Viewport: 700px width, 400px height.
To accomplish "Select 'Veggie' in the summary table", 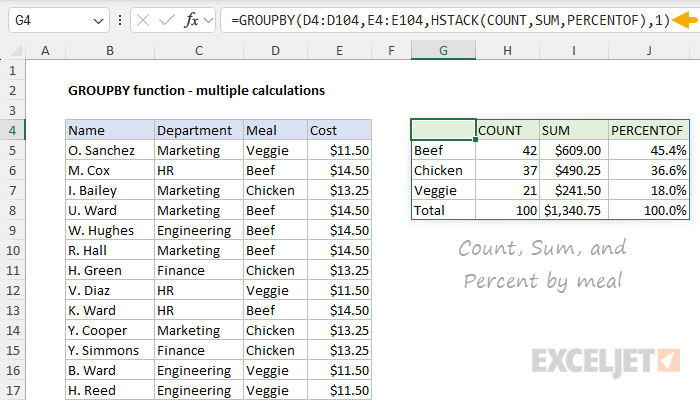I will point(443,191).
